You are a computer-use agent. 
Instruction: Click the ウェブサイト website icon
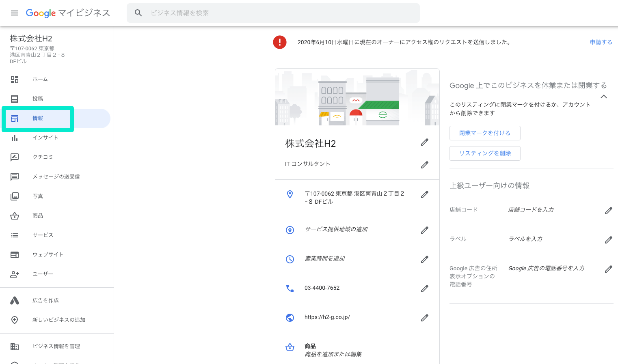point(15,254)
